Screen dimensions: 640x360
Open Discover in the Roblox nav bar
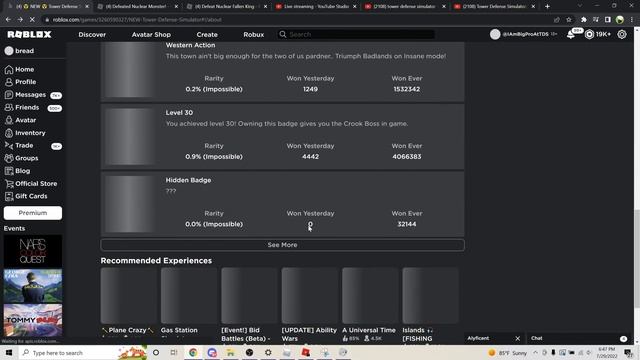[x=92, y=35]
